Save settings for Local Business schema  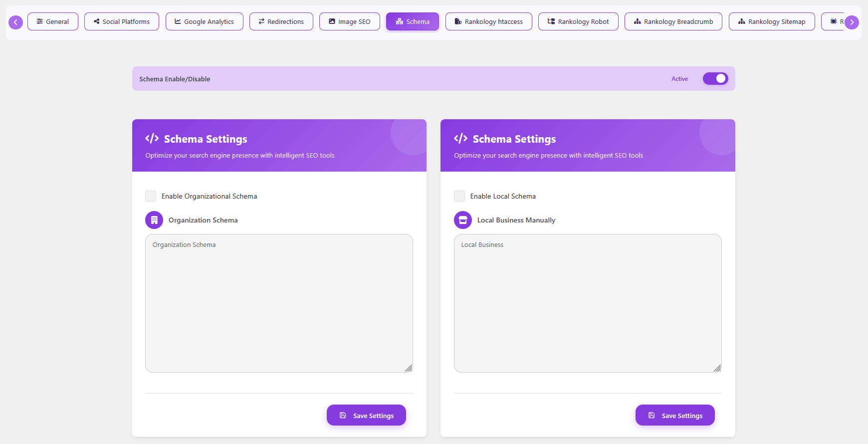click(x=675, y=415)
